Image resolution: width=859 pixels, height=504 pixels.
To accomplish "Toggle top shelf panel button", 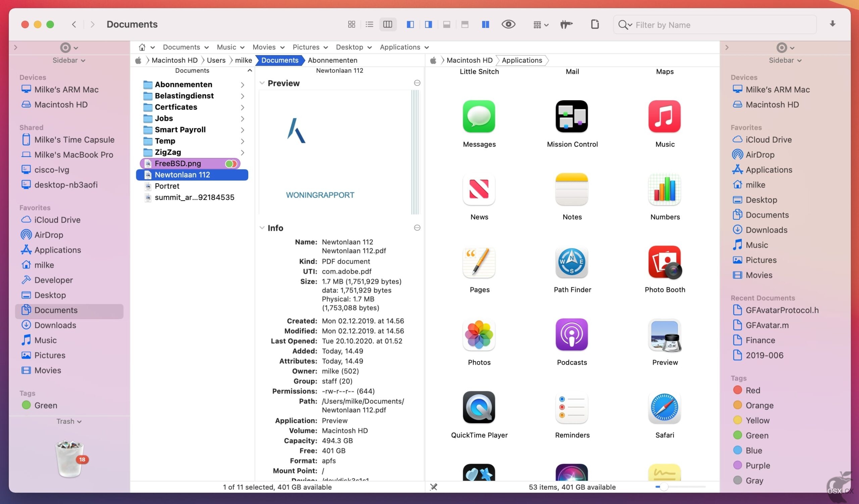I will [465, 24].
